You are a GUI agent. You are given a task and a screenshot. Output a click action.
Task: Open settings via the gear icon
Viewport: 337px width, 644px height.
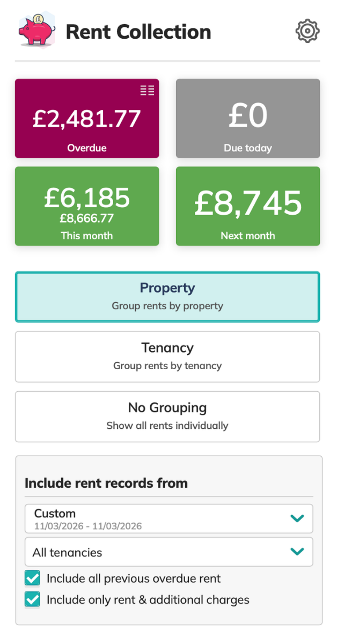pyautogui.click(x=307, y=32)
